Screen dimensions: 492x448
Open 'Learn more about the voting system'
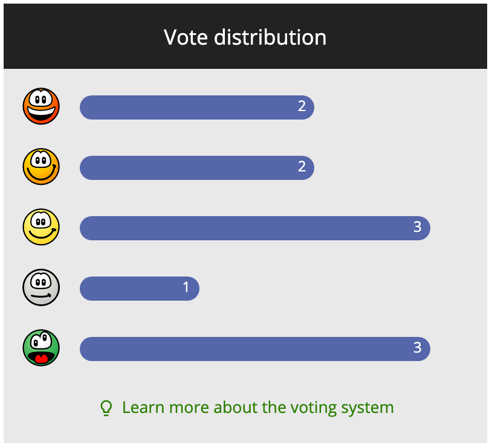point(257,408)
